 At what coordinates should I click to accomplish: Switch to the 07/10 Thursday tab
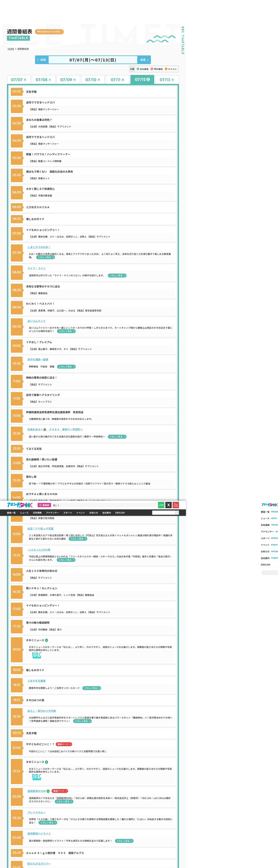pyautogui.click(x=92, y=80)
